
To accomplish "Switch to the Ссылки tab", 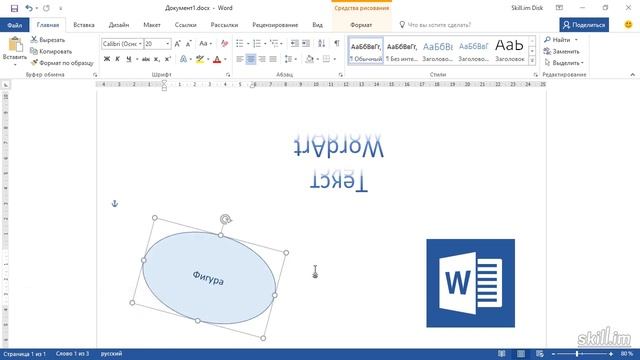I will [x=186, y=25].
